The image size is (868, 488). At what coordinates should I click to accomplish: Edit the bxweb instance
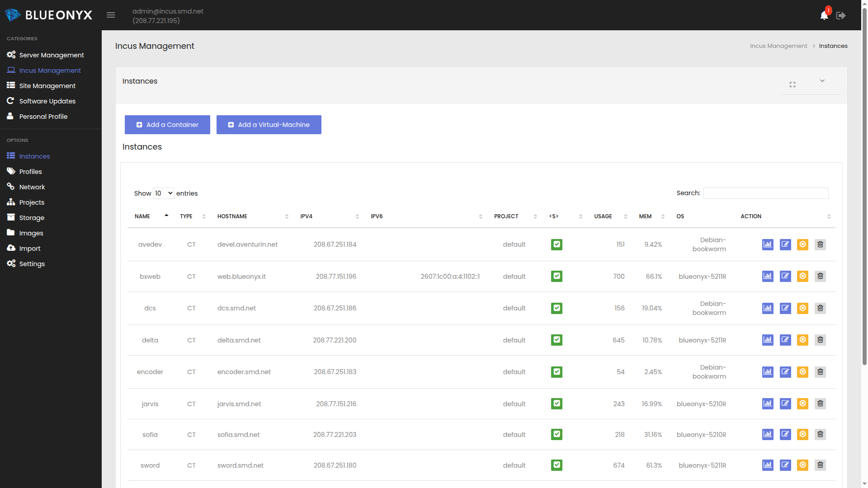pos(785,276)
